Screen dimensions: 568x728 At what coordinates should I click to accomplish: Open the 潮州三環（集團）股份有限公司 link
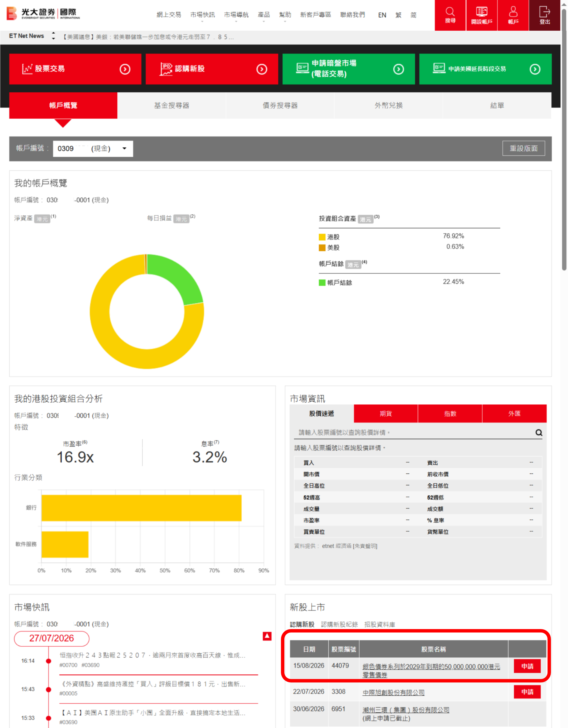[x=406, y=710]
